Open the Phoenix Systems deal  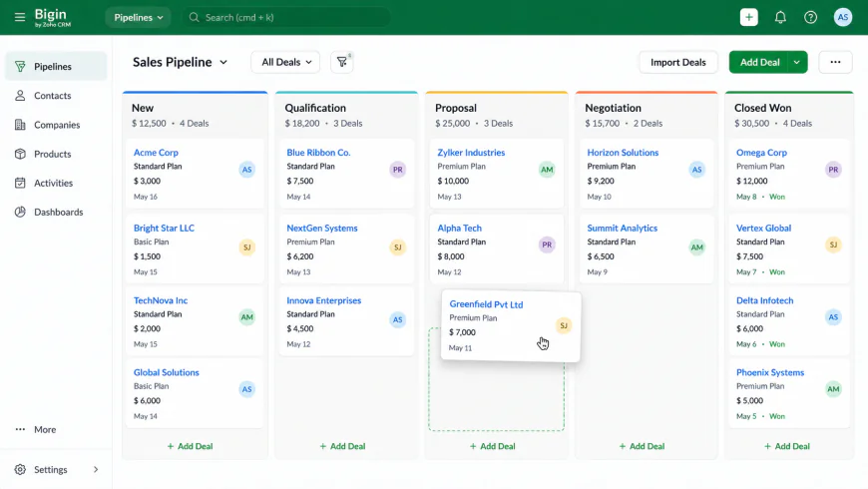pos(770,372)
